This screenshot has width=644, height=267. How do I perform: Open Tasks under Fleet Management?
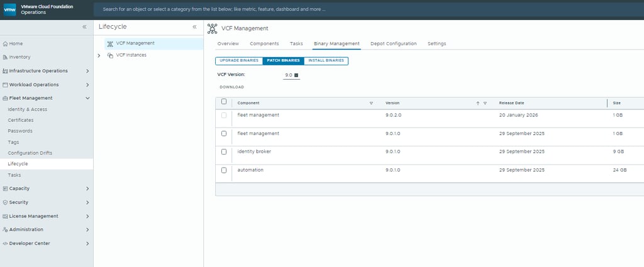(14, 175)
